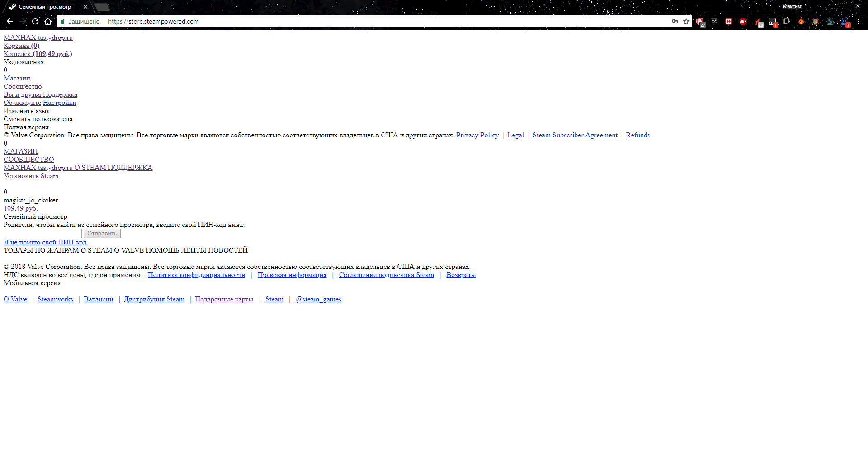868x470 pixels.
Task: Go back using the browser back arrow
Action: tap(10, 21)
